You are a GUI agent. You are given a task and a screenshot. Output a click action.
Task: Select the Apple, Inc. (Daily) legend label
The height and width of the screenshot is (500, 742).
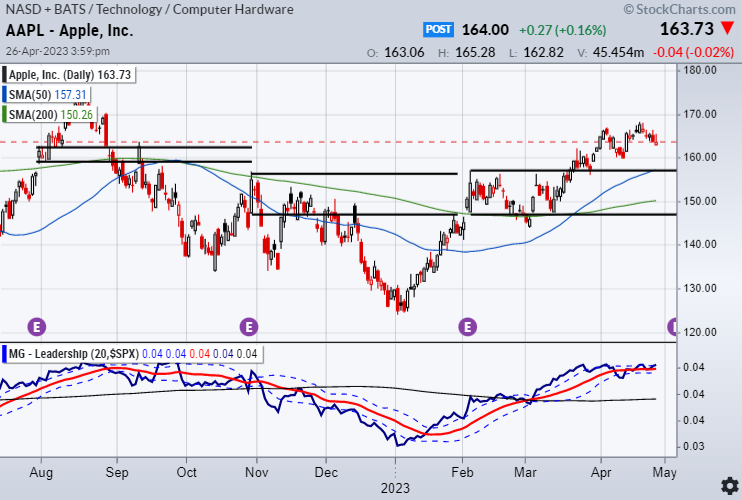[x=70, y=75]
